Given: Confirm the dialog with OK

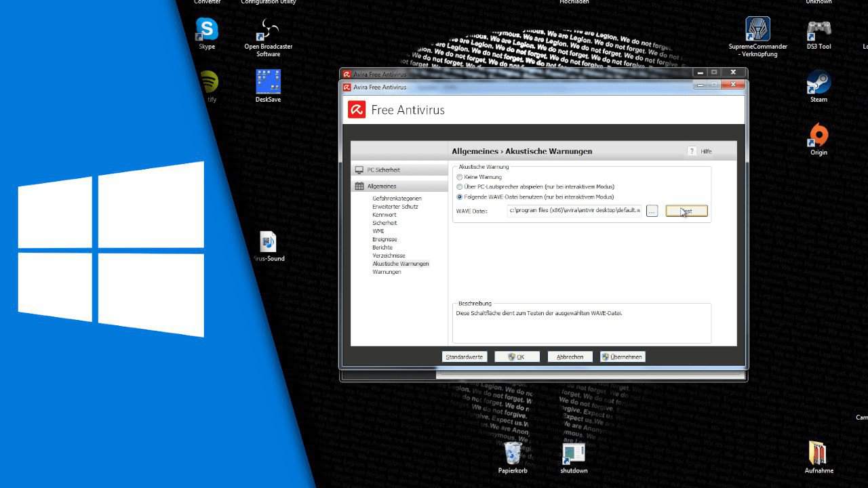Looking at the screenshot, I should (x=517, y=357).
